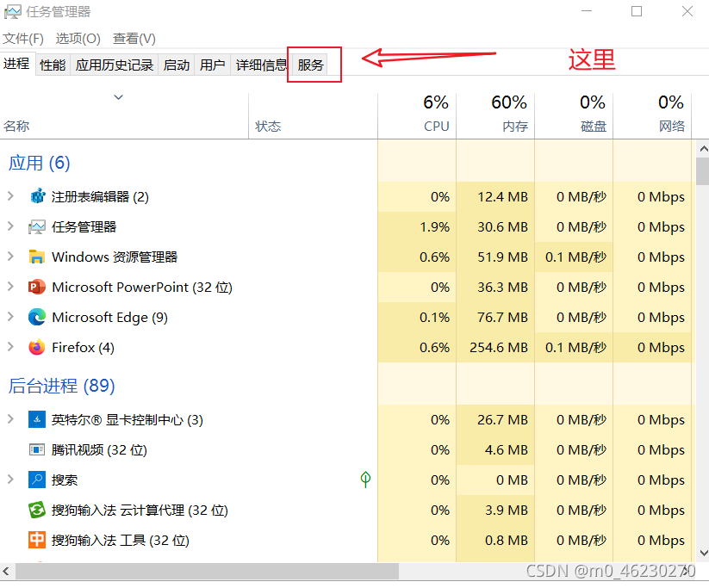Open the 选项(O) menu

(x=78, y=39)
